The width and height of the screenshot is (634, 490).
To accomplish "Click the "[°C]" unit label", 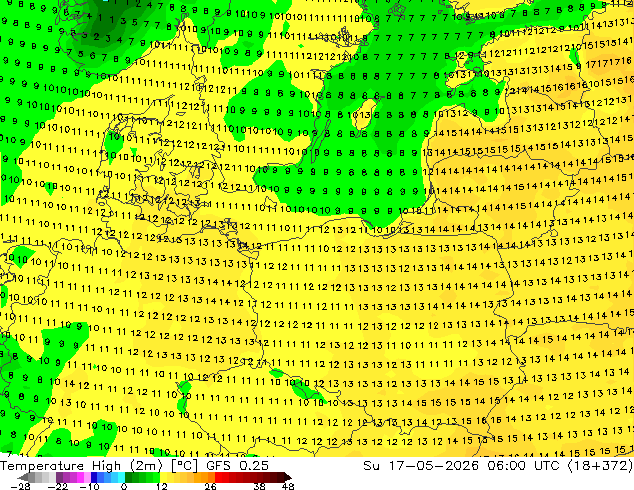I will coord(184,466).
